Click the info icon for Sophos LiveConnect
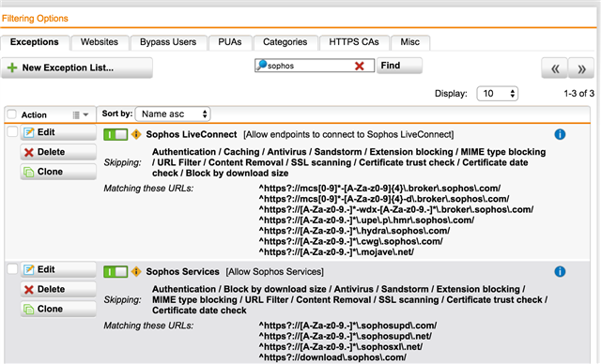 point(560,134)
